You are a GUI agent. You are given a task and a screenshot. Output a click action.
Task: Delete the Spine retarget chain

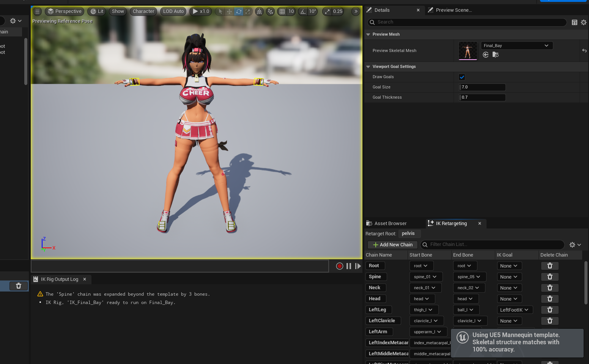click(550, 277)
